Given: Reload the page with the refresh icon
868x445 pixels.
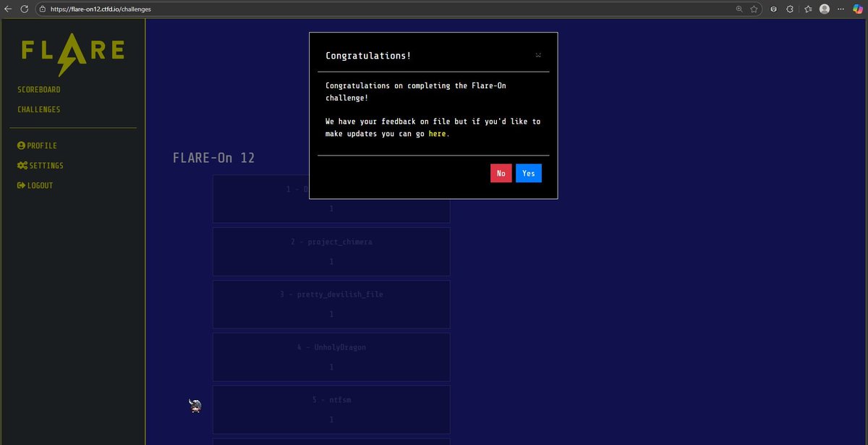Looking at the screenshot, I should (x=24, y=9).
